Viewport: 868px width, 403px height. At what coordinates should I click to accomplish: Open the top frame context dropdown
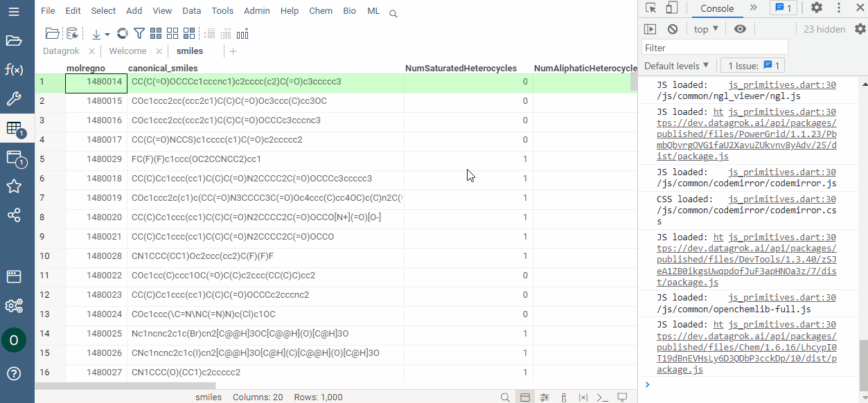point(705,28)
